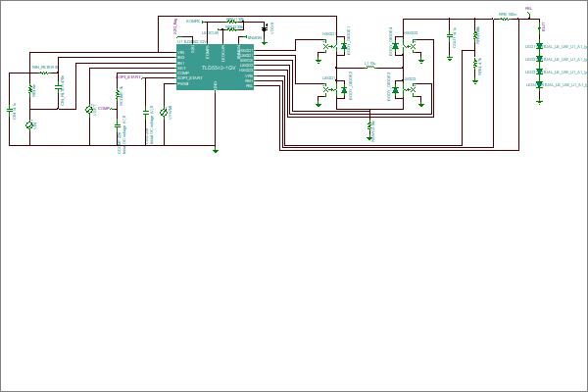Screen dimensions: 588x392
Task: Click the purple COMP net label
Action: [104, 109]
